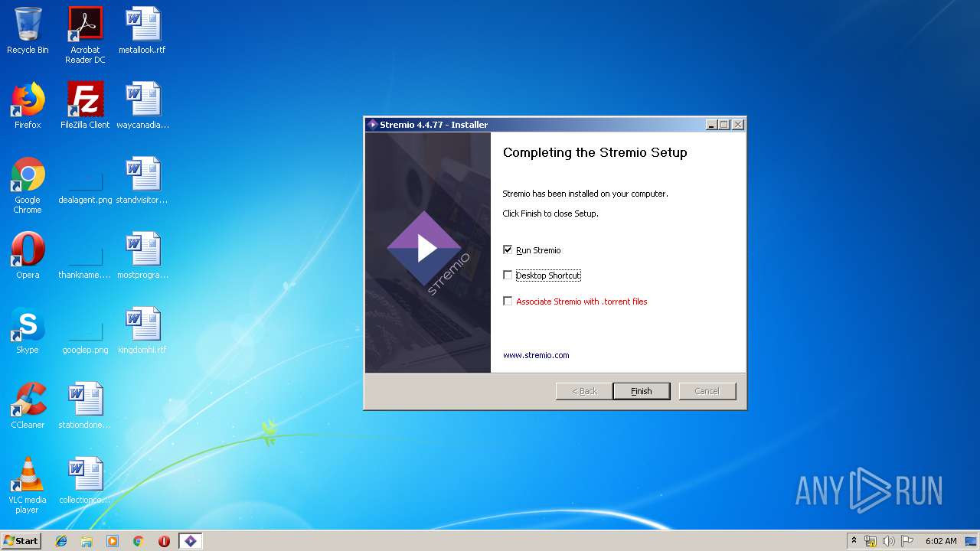Click Stremio installer taskbar button
Viewport: 980px width, 551px height.
click(191, 541)
